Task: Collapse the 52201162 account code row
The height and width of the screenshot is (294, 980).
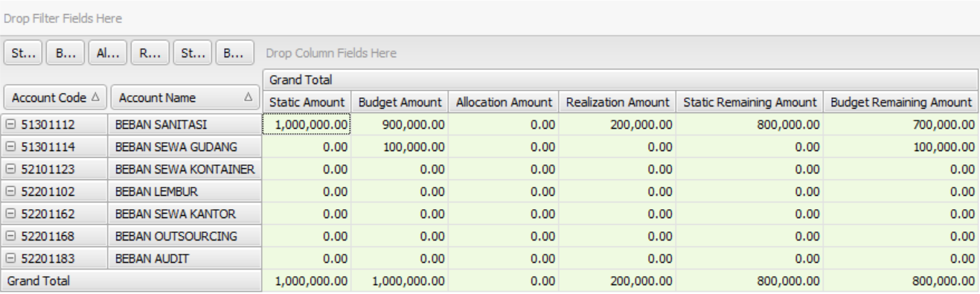Action: click(x=10, y=214)
